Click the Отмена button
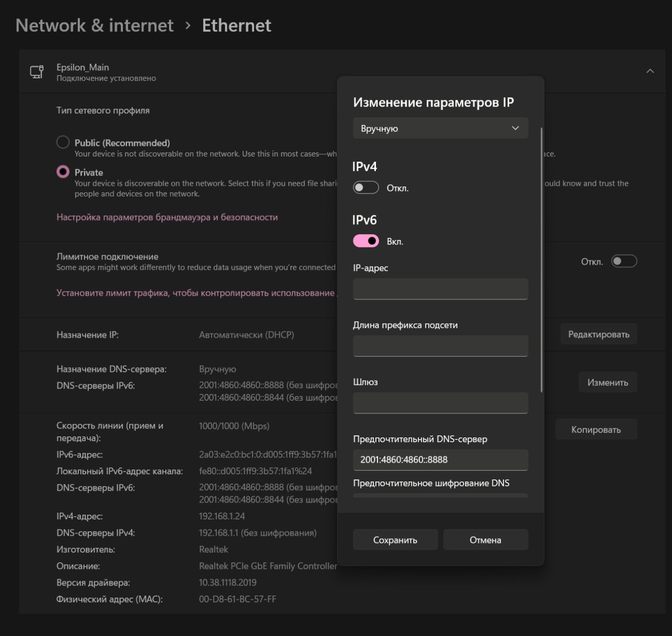 point(486,540)
